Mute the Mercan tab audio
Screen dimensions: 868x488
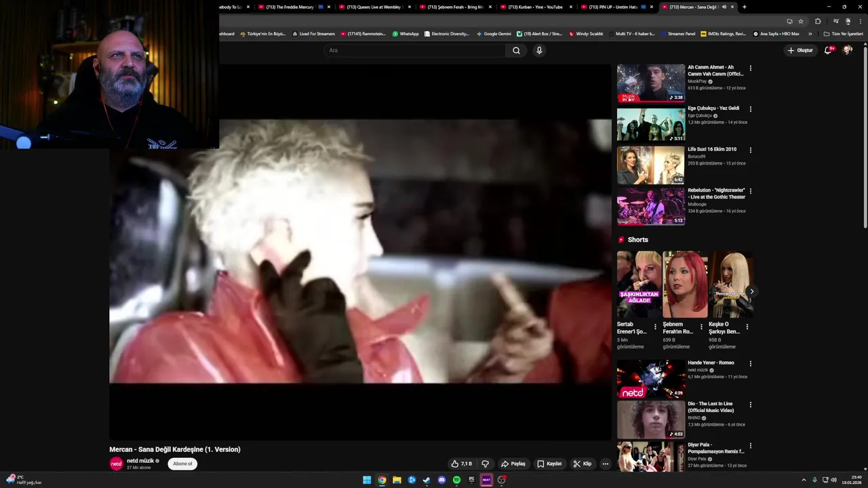[724, 7]
